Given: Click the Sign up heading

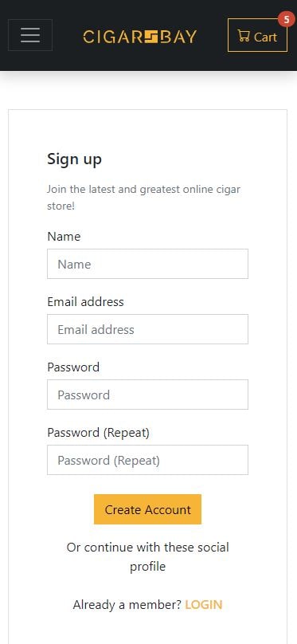Looking at the screenshot, I should coord(74,159).
